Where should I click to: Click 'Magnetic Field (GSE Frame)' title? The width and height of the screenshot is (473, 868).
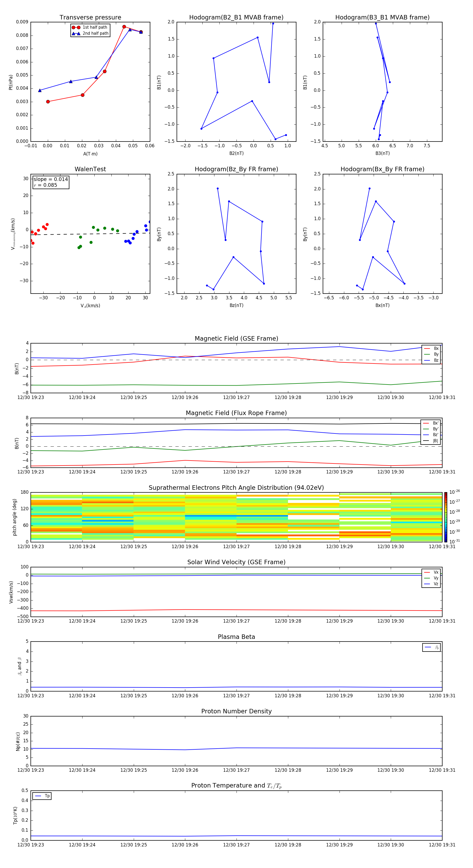coord(236,339)
